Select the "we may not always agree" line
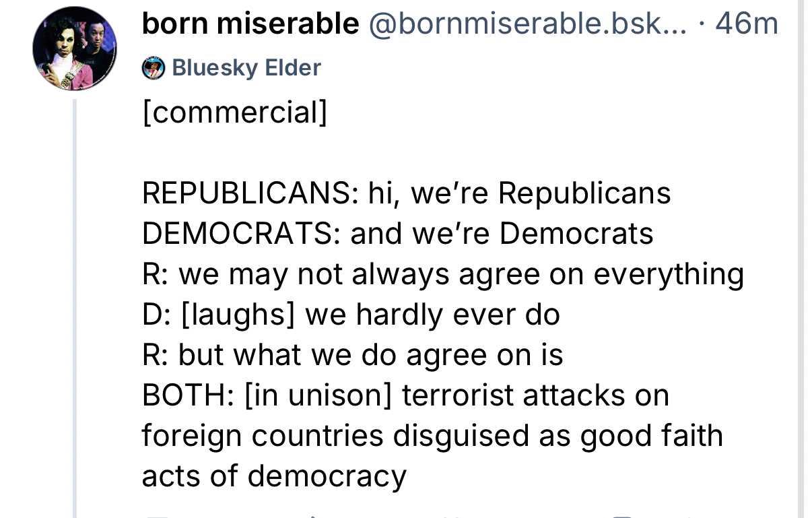Image resolution: width=812 pixels, height=518 pixels. 443,274
